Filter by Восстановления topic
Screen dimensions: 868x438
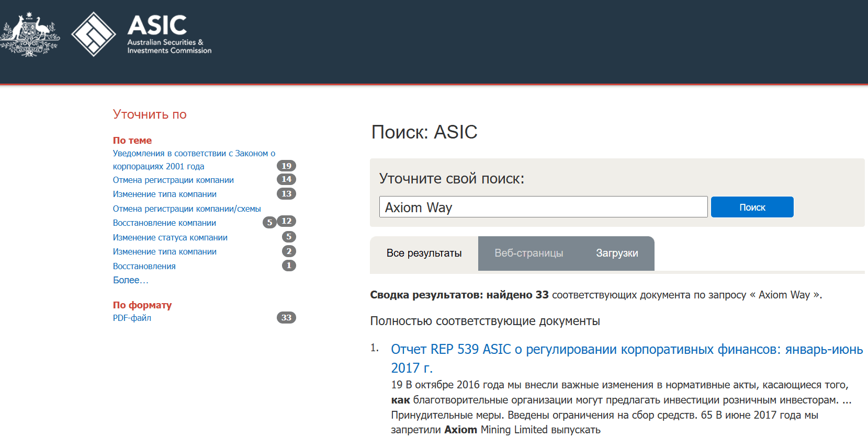coord(144,266)
